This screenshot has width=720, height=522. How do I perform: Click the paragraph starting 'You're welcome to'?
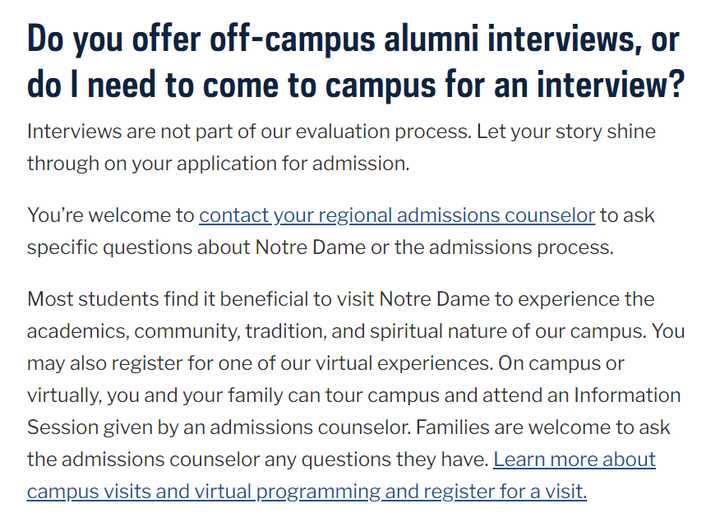[x=340, y=231]
